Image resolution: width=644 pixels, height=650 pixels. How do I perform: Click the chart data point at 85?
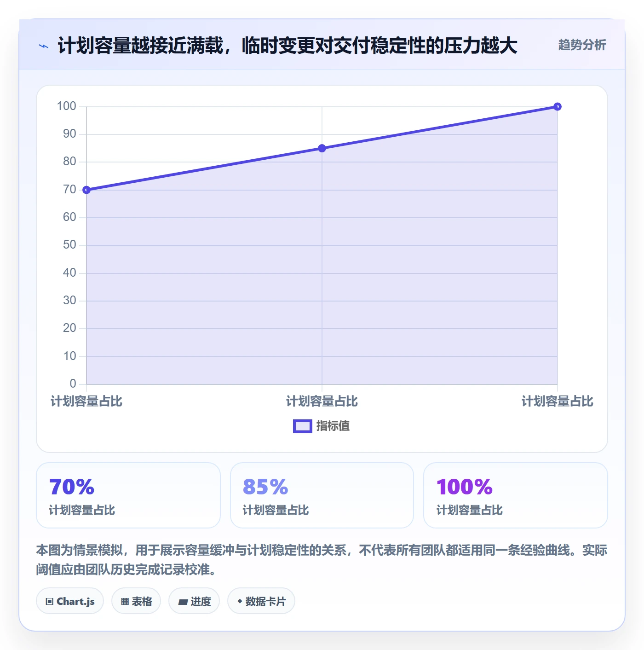point(322,148)
